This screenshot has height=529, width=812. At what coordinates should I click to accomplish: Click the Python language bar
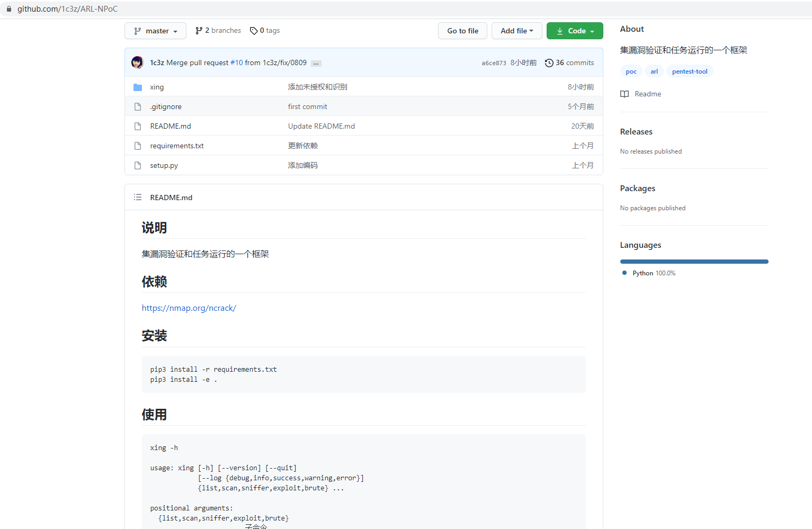[694, 262]
